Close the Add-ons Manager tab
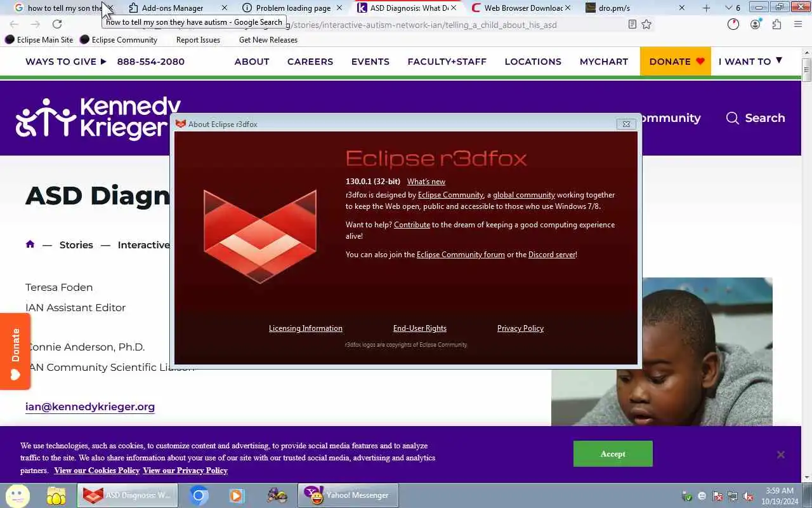The image size is (812, 508). 224,8
